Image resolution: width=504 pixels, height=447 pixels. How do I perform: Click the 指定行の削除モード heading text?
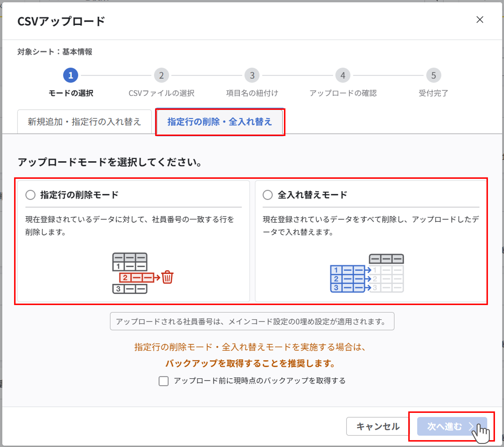(79, 195)
